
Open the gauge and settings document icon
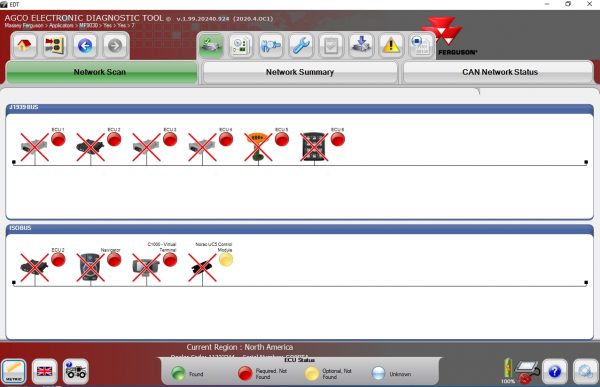(241, 46)
